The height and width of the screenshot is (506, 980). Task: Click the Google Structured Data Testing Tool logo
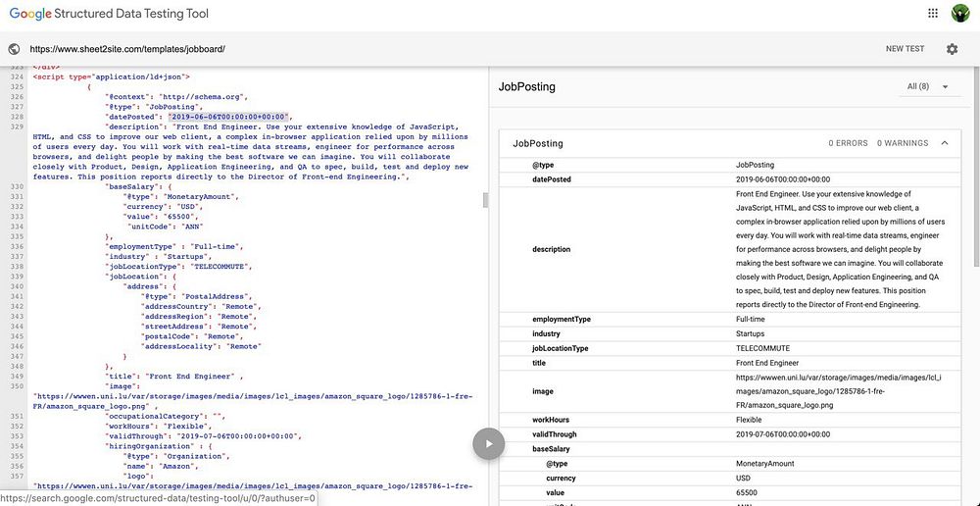pos(110,13)
